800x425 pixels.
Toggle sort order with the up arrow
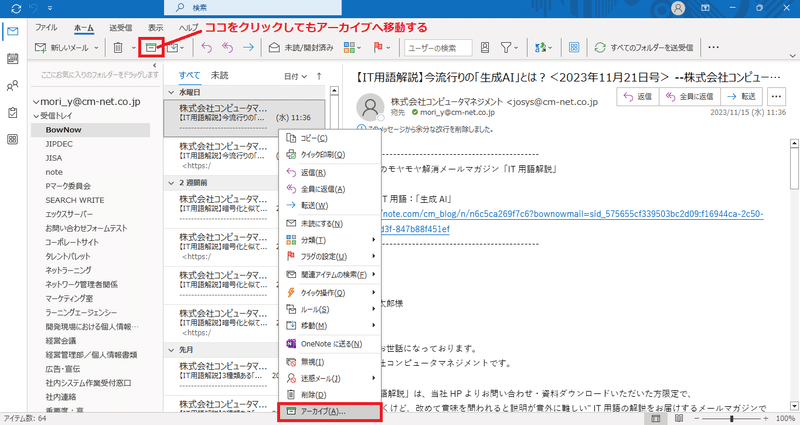(x=319, y=76)
